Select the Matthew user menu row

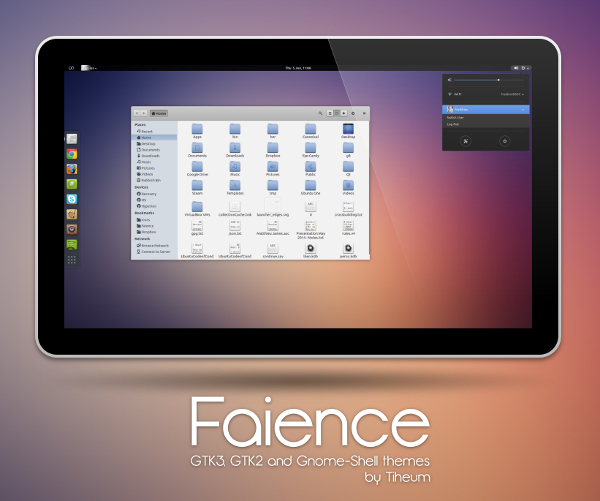486,109
